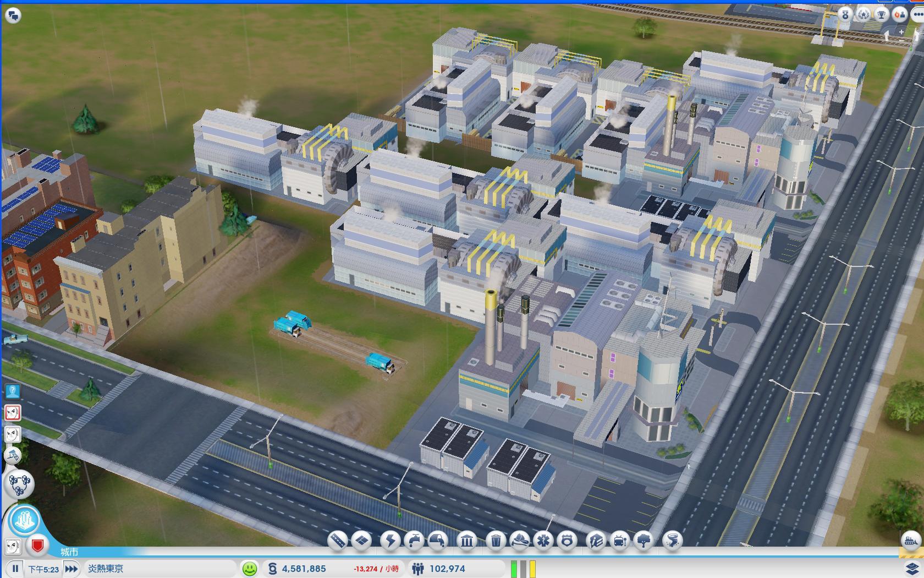Open the star laurel achievements icon
Viewport: 924px width, 578px height.
click(864, 14)
